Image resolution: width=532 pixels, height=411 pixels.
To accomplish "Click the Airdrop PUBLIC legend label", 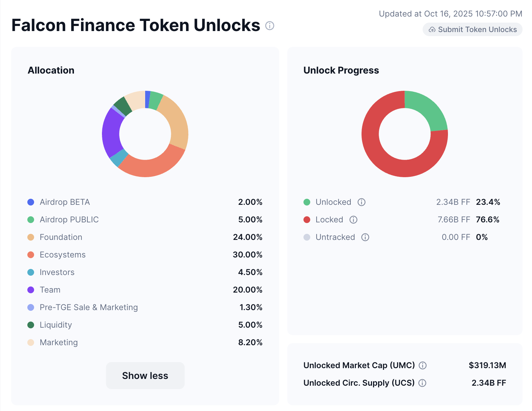I will coord(69,220).
